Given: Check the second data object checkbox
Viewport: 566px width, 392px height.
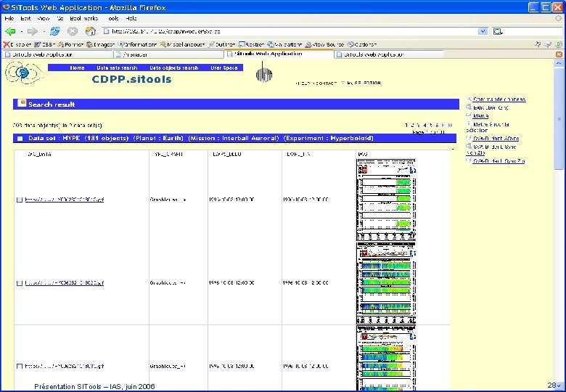Looking at the screenshot, I should 20,283.
